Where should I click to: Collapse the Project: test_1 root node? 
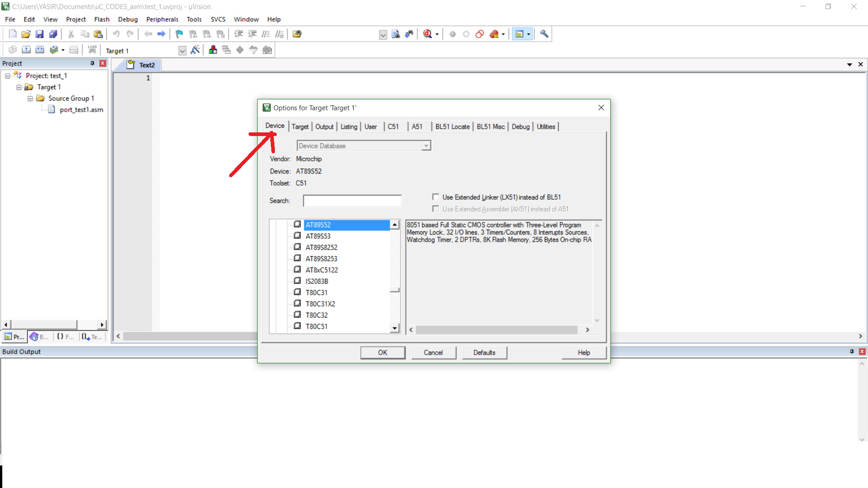[x=8, y=76]
